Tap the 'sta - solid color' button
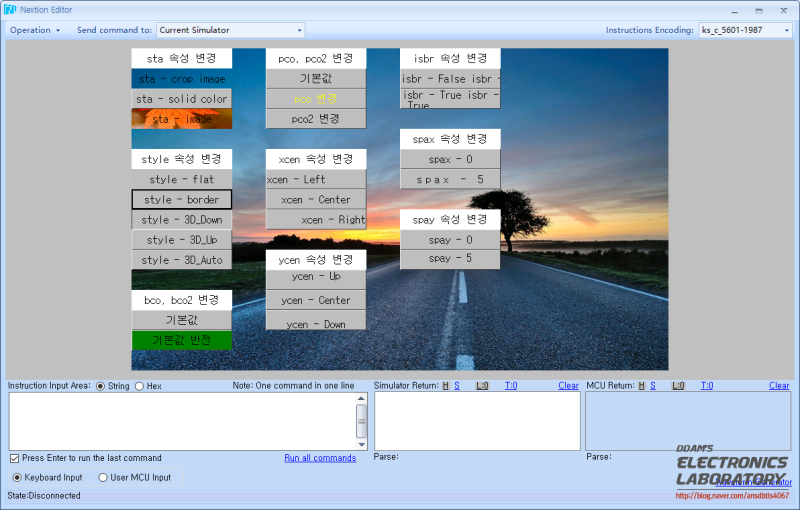800x510 pixels. pyautogui.click(x=182, y=98)
